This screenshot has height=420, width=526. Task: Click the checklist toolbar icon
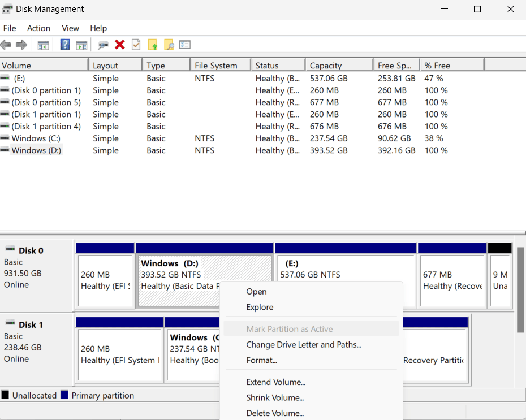[184, 45]
